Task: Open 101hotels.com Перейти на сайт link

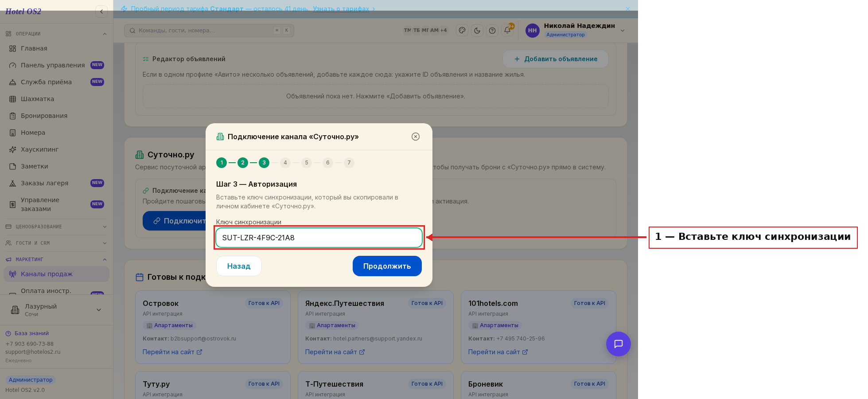Action: click(498, 352)
